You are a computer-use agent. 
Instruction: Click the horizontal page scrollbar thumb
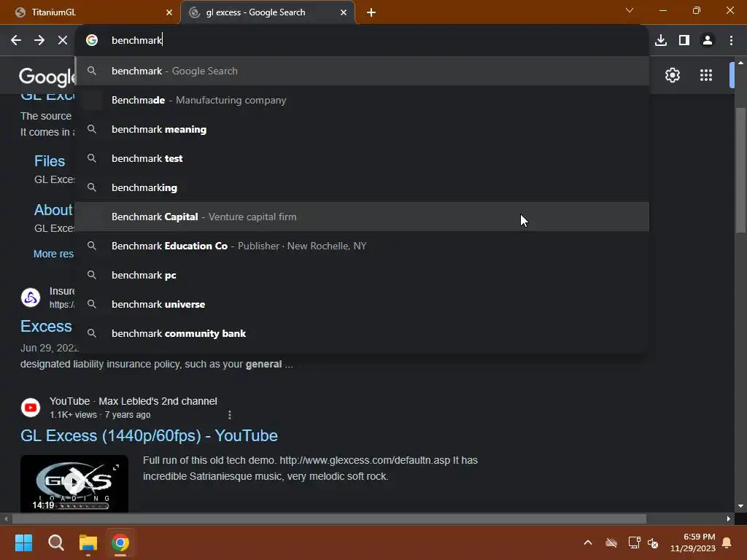click(x=329, y=518)
